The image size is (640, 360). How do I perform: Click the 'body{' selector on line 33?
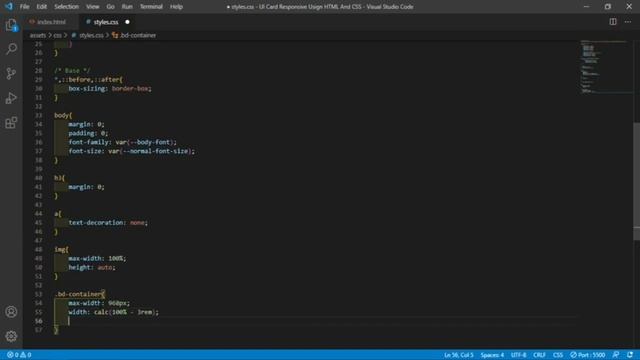click(x=63, y=116)
